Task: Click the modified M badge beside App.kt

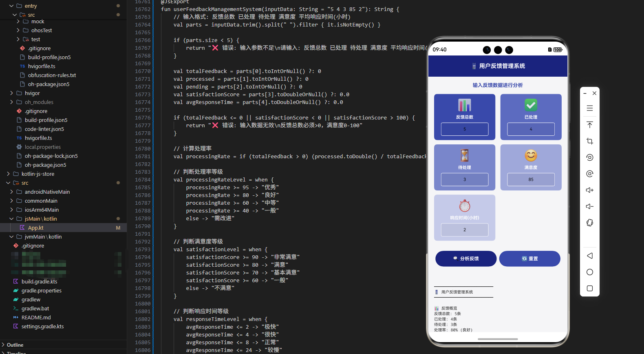Action: (x=118, y=228)
